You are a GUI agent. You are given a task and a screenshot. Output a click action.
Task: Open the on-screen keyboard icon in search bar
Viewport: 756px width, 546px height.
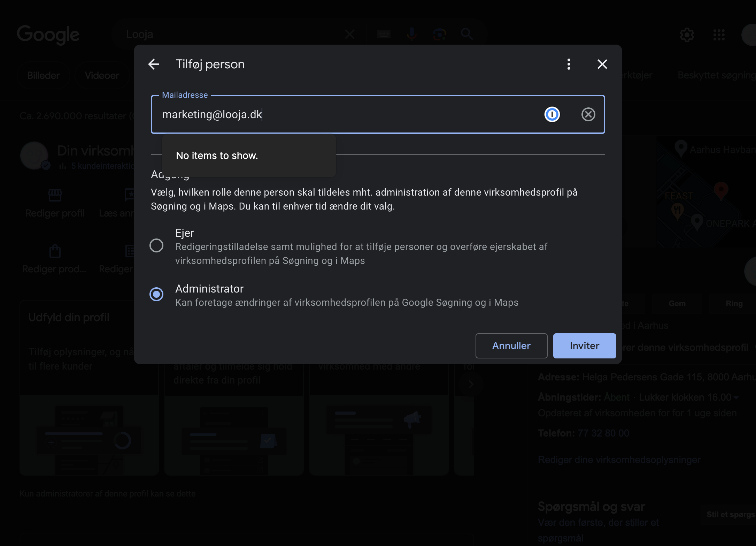(384, 34)
